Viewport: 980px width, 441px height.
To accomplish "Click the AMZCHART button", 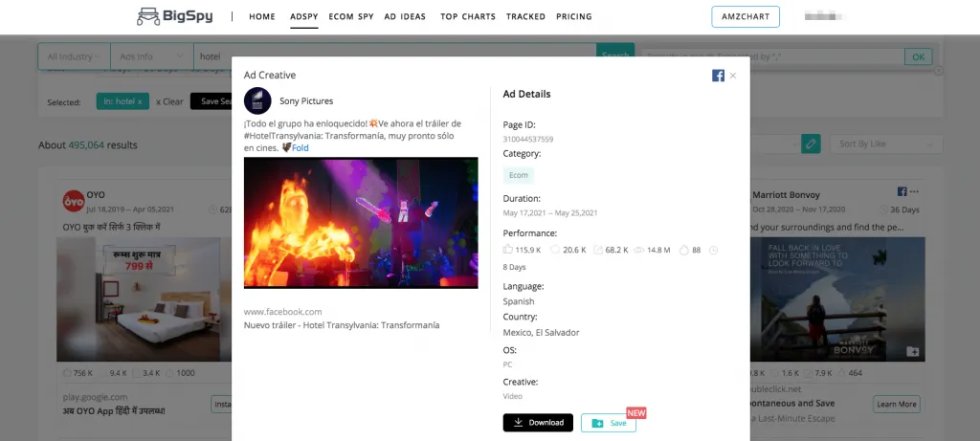I will pyautogui.click(x=746, y=16).
